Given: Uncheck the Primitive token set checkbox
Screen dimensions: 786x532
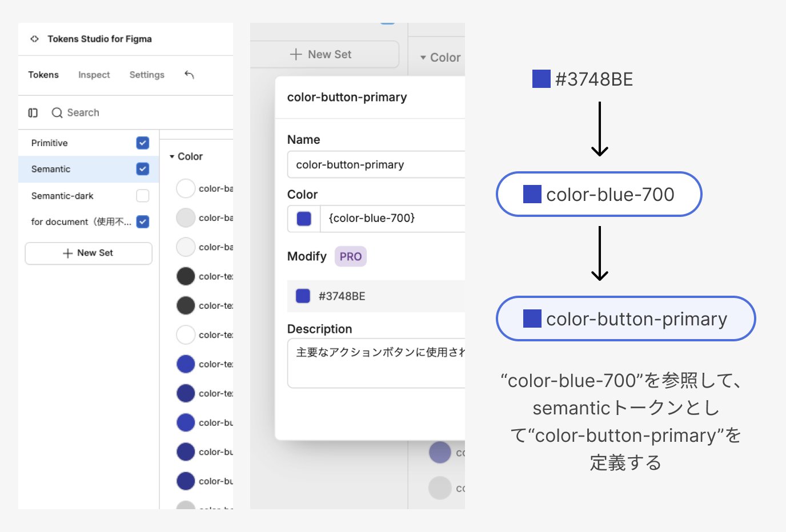Looking at the screenshot, I should [143, 143].
